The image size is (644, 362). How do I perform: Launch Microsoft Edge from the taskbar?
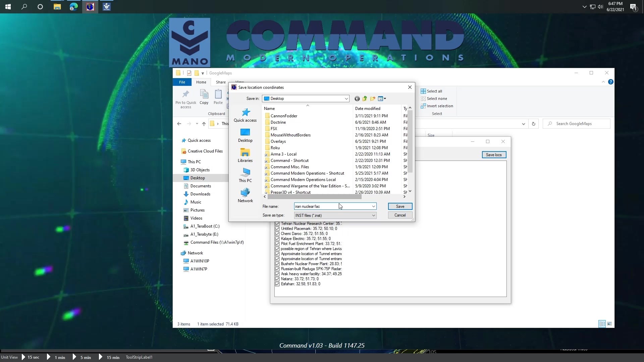pyautogui.click(x=74, y=7)
